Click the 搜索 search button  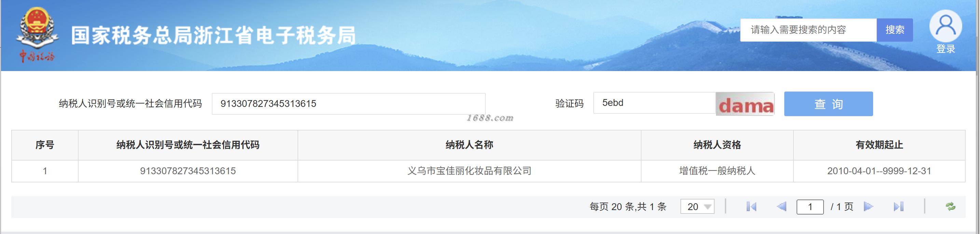[894, 30]
